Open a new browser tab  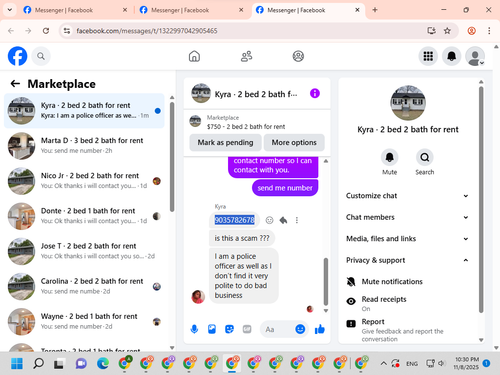coord(375,10)
